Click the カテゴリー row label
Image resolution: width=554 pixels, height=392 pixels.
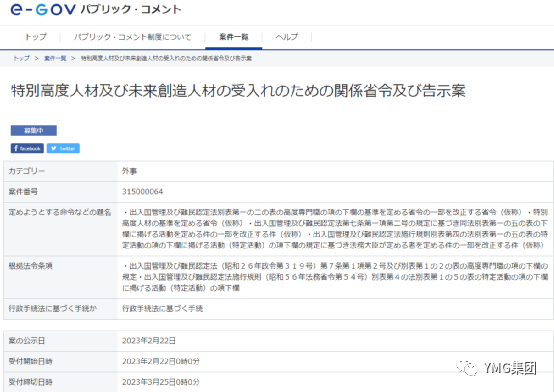(26, 171)
